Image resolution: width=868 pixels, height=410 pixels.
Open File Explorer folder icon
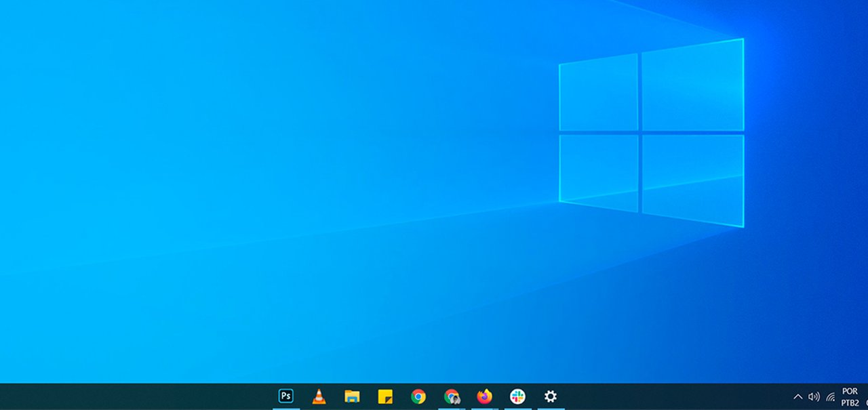352,396
